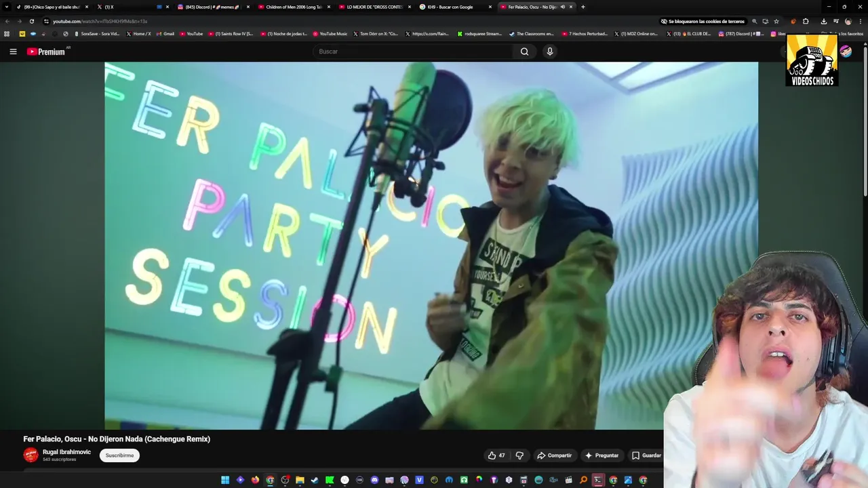Open browser extensions puzzle icon
This screenshot has height=488, width=868.
point(806,21)
